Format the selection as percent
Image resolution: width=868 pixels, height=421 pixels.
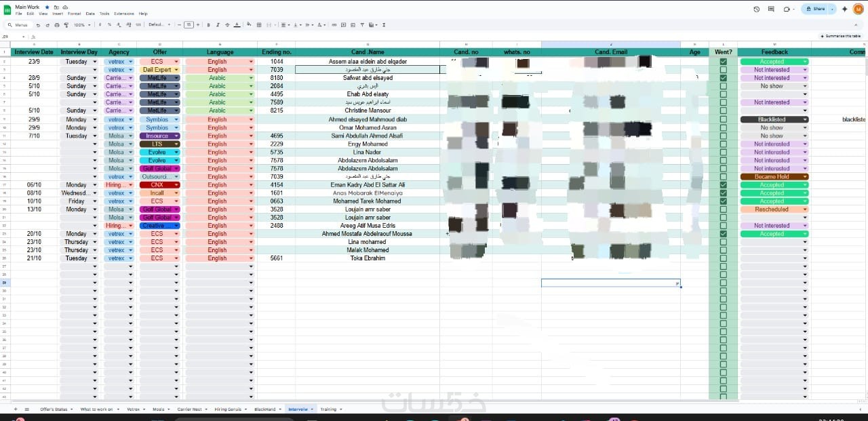109,24
